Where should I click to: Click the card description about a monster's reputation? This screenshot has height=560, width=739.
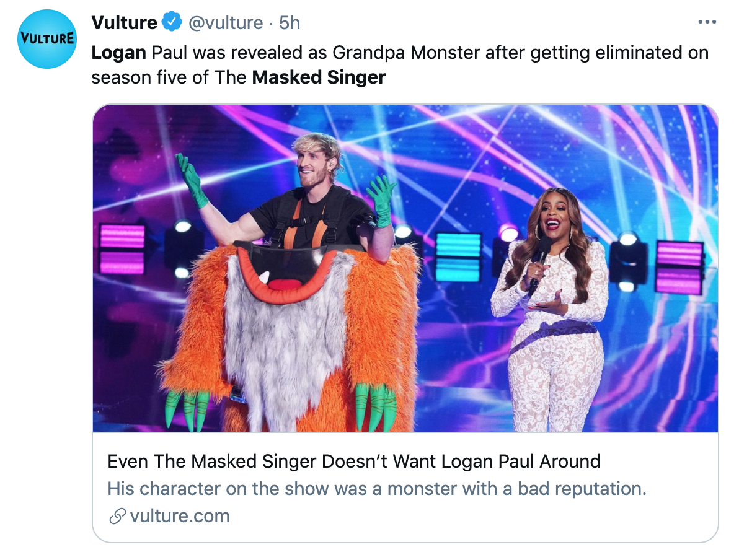(x=377, y=489)
